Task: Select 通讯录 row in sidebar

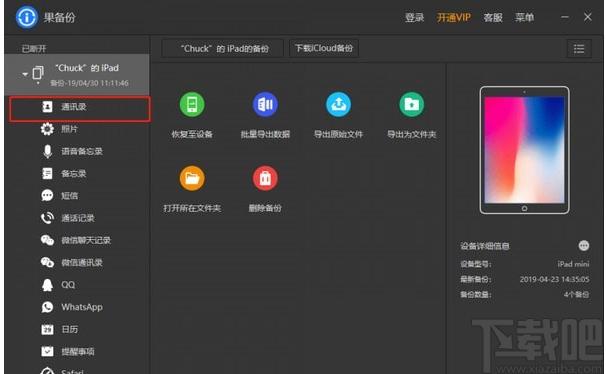Action: [80, 109]
